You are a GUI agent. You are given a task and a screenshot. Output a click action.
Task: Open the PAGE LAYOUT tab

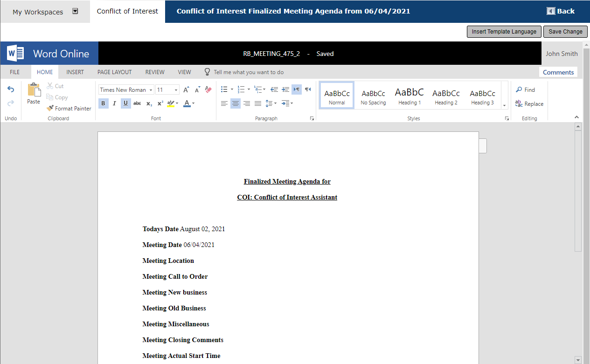[115, 72]
